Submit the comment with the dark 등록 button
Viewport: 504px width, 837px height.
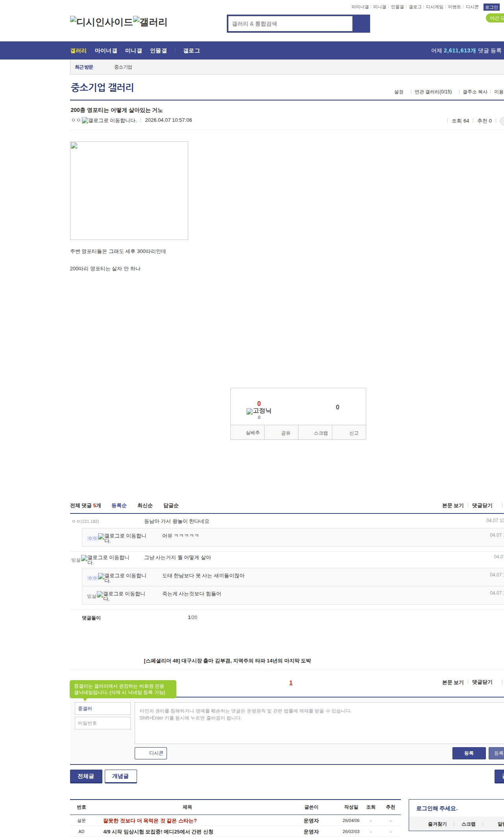point(469,753)
